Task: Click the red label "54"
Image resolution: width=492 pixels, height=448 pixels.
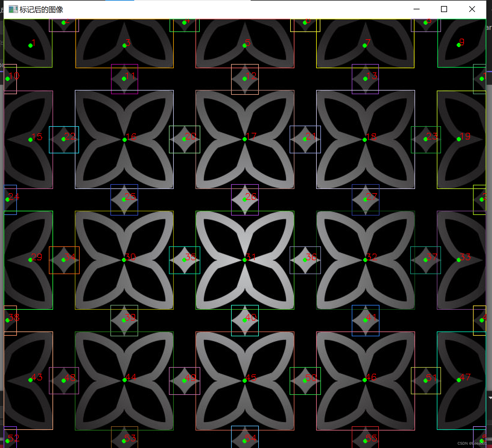Action: [251, 438]
